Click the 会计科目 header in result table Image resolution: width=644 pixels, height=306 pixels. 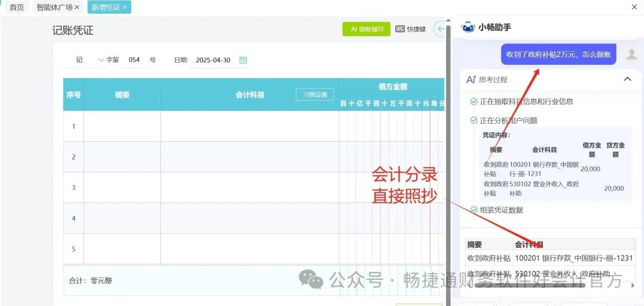pos(530,245)
